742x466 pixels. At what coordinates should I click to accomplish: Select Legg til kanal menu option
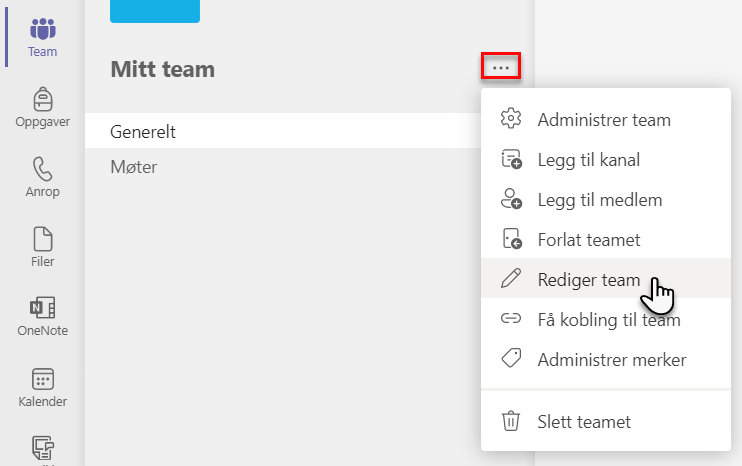tap(606, 160)
